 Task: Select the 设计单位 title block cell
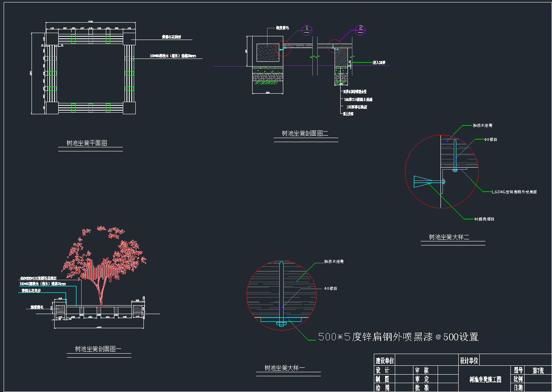(x=469, y=361)
